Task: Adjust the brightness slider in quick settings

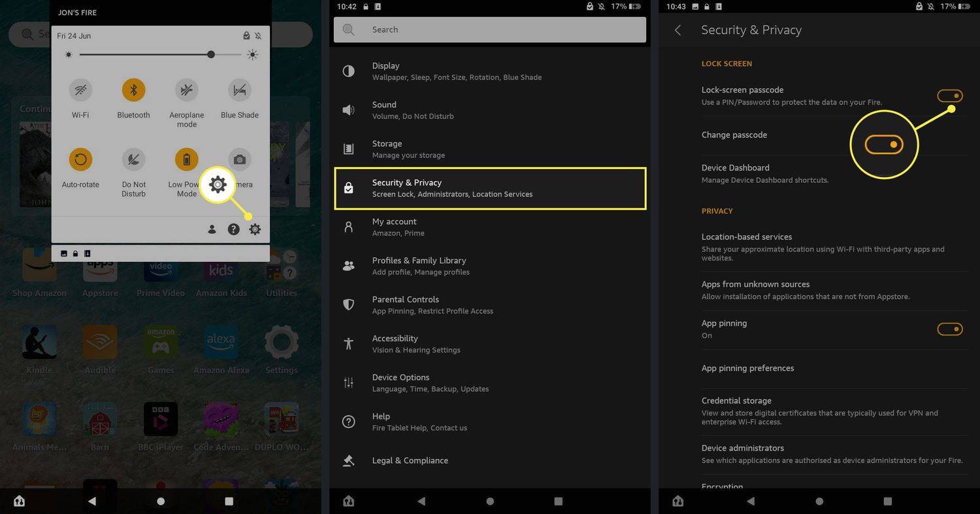Action: pos(160,55)
